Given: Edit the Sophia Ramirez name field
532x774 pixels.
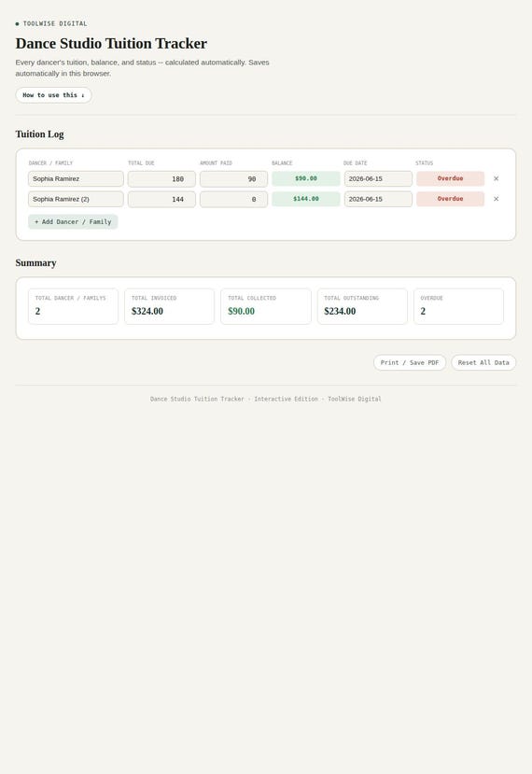Looking at the screenshot, I should click(76, 178).
